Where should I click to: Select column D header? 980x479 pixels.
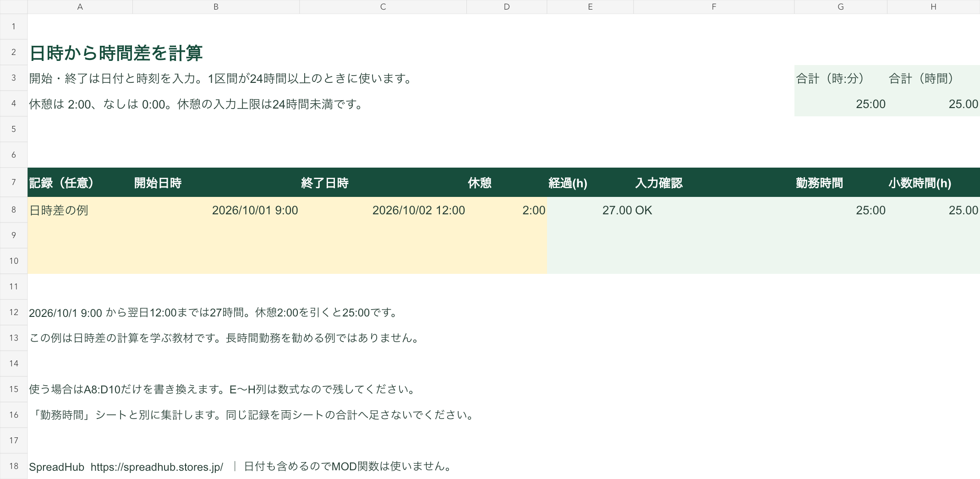click(507, 7)
